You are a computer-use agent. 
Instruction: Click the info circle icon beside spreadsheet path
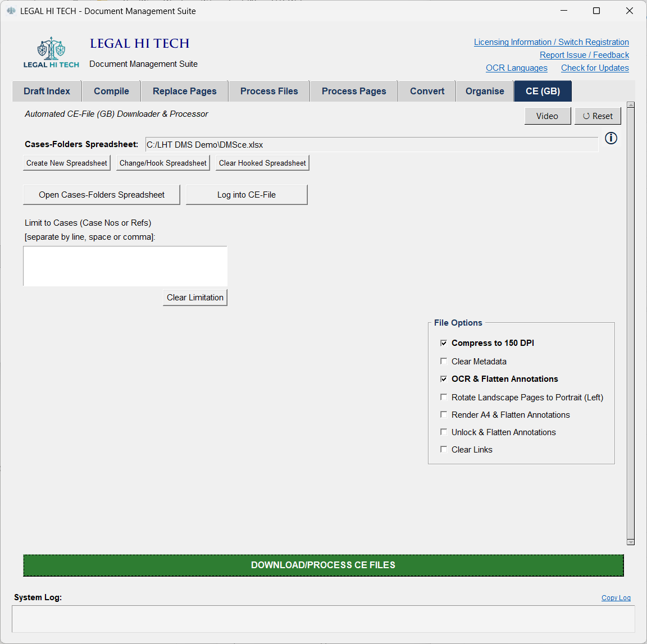pyautogui.click(x=610, y=138)
